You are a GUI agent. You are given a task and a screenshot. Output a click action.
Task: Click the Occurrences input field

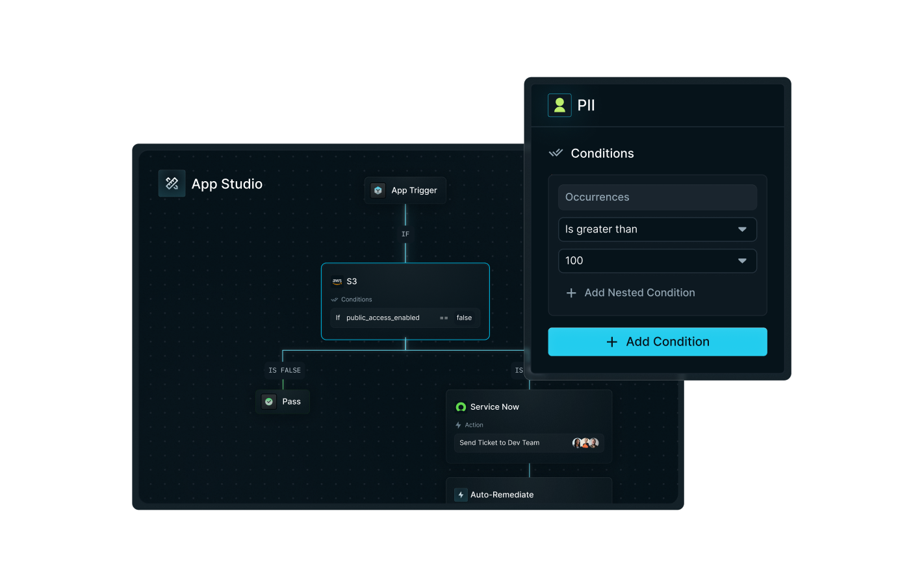657,197
